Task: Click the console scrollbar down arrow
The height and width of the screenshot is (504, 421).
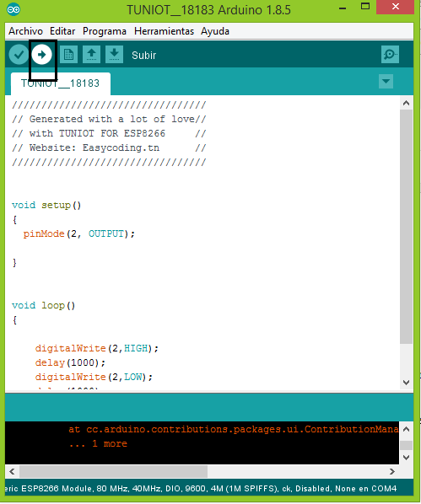Action: pos(406,457)
